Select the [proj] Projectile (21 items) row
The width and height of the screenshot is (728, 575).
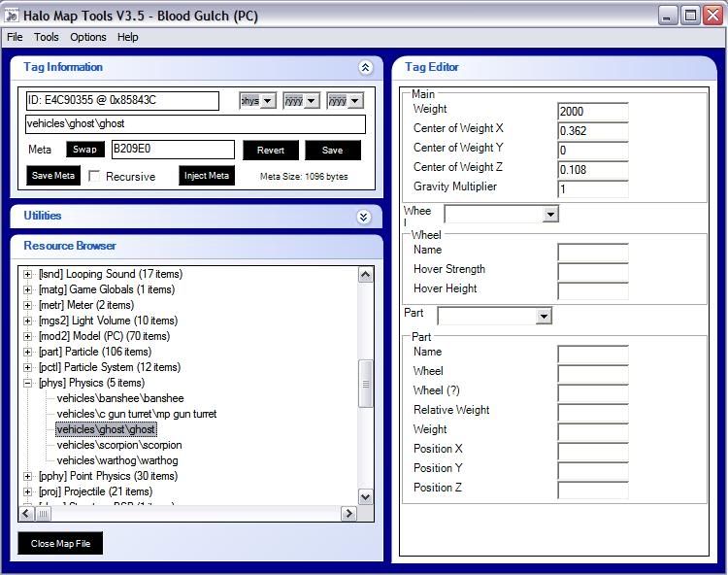(96, 491)
